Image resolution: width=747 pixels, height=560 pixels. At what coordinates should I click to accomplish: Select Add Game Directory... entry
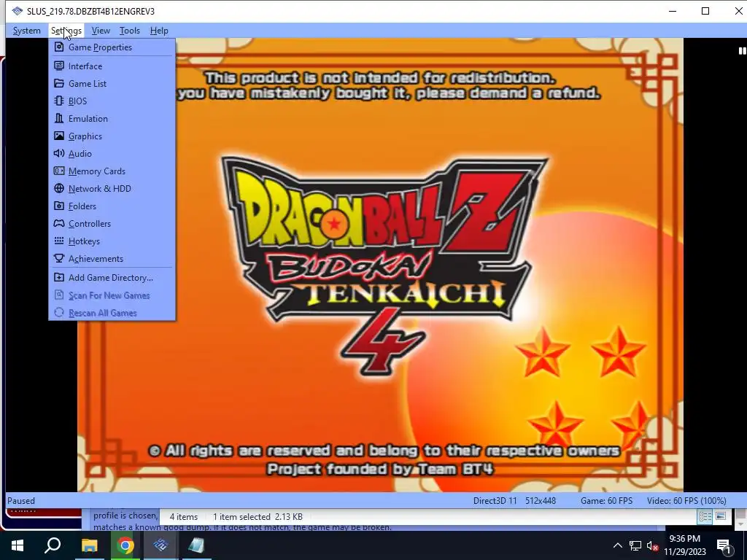click(112, 278)
